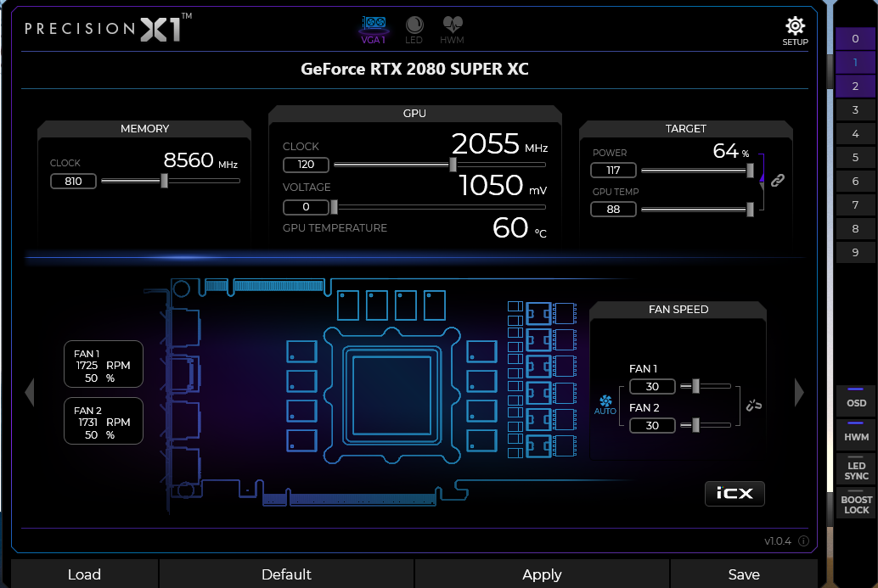The width and height of the screenshot is (878, 588).
Task: Click the GPU temp target slider handle
Action: click(x=750, y=210)
